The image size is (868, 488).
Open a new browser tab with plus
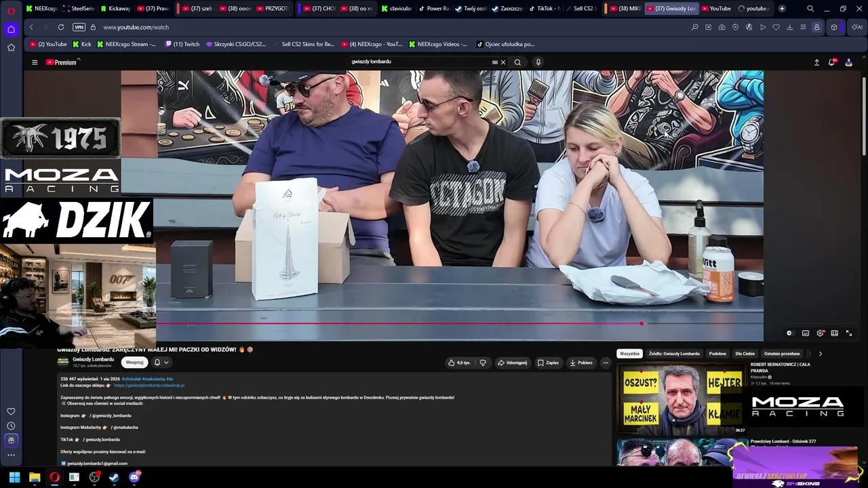[782, 9]
